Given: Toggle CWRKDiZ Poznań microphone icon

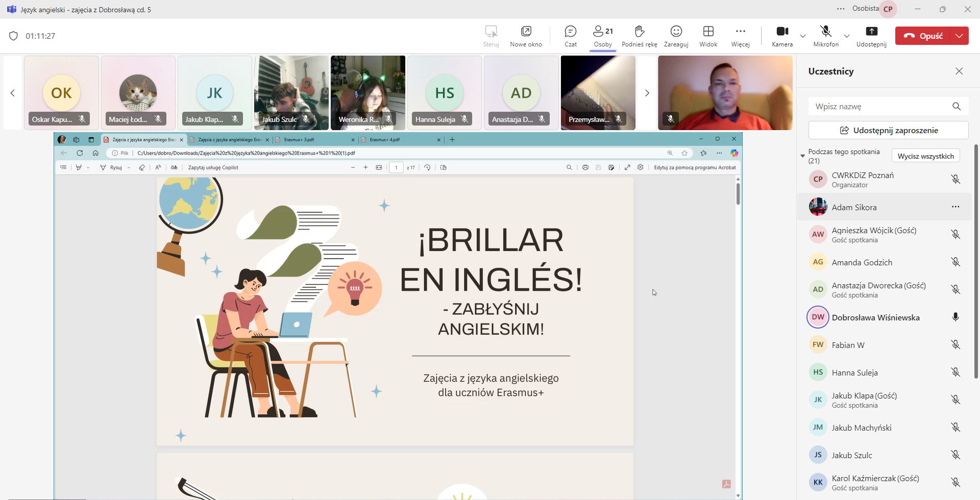Looking at the screenshot, I should tap(955, 180).
